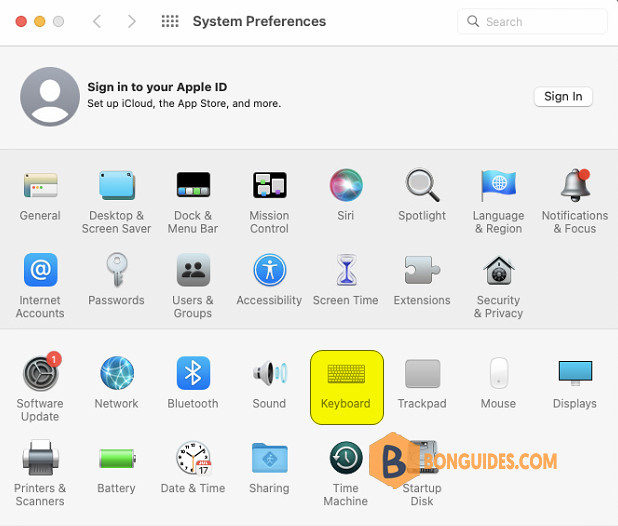Open Extensions preferences
Screen dimensions: 618x526
422,280
